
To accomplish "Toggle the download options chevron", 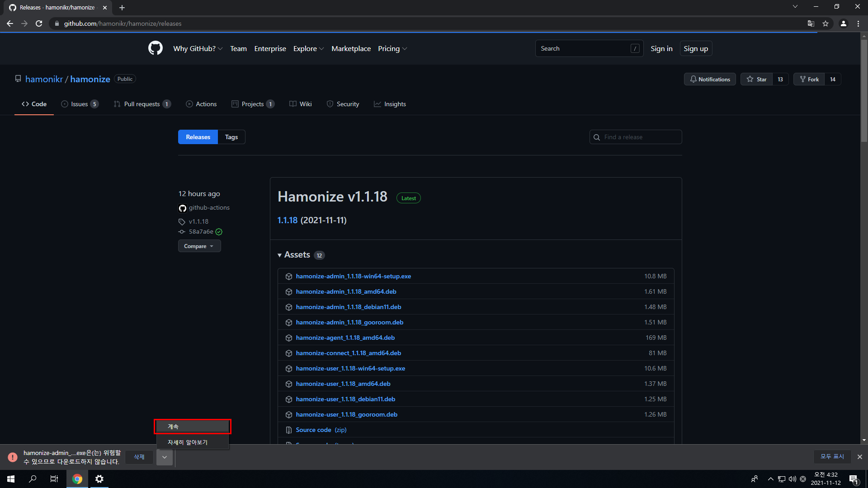I will [x=165, y=457].
